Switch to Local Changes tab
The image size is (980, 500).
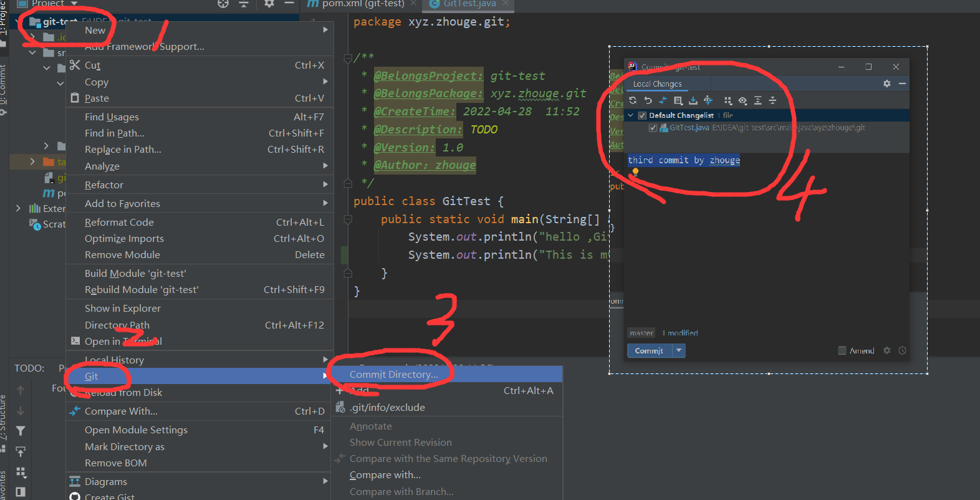tap(658, 84)
